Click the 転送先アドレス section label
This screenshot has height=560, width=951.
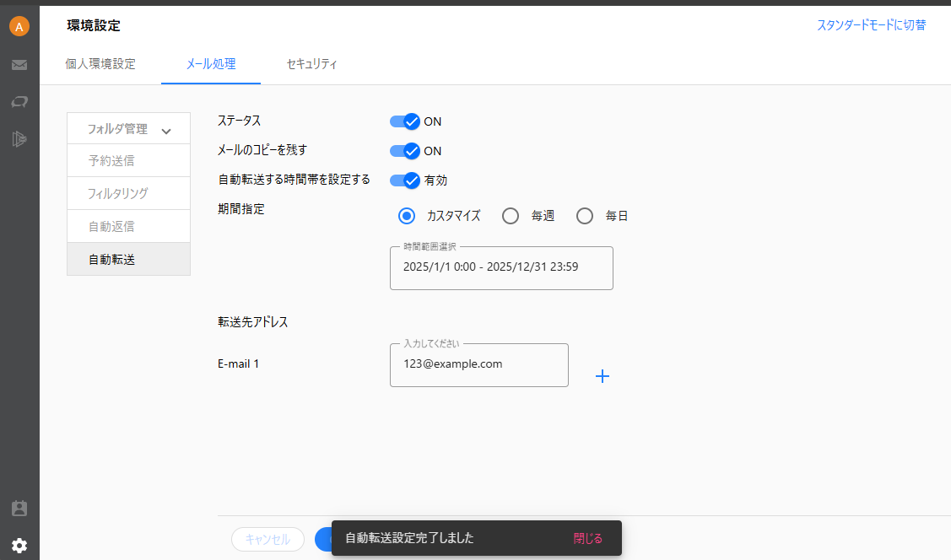click(253, 322)
